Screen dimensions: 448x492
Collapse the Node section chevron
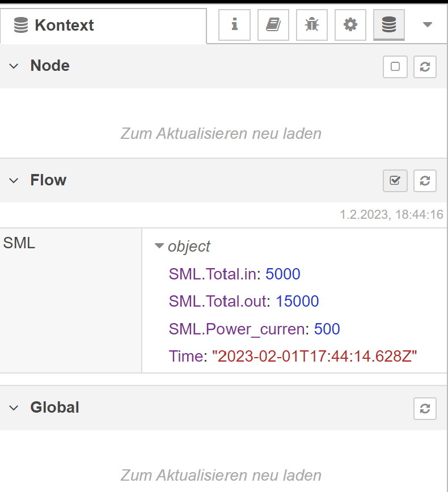pos(14,66)
